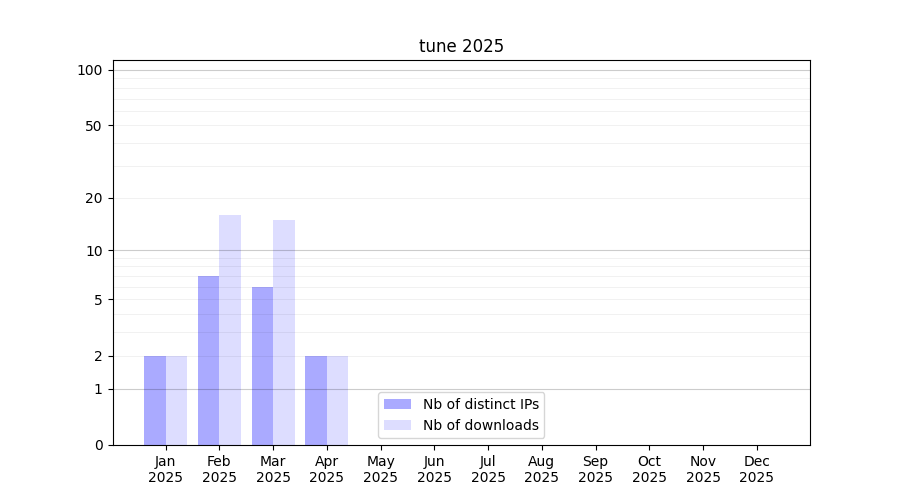The width and height of the screenshot is (900, 500).
Task: Select the Mar 2025 distinct IPs bar
Action: (x=262, y=366)
